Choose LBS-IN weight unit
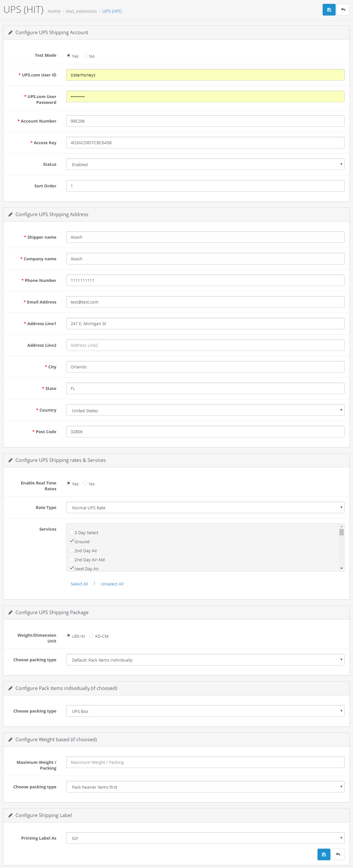 click(x=68, y=635)
